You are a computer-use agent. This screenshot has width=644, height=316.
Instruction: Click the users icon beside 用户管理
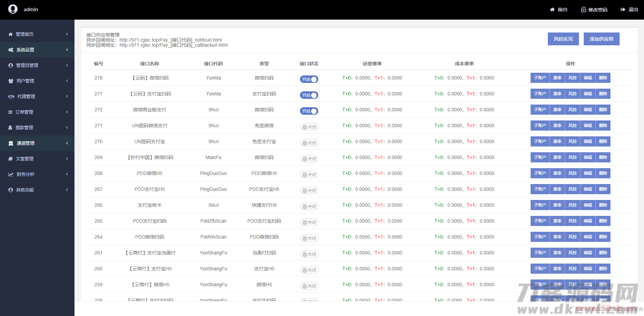pos(11,81)
